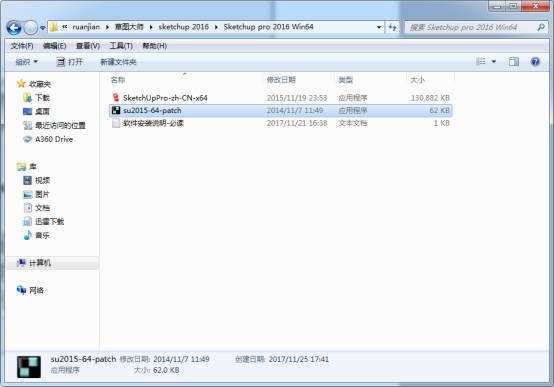Toggle the preview pane icon

(514, 62)
